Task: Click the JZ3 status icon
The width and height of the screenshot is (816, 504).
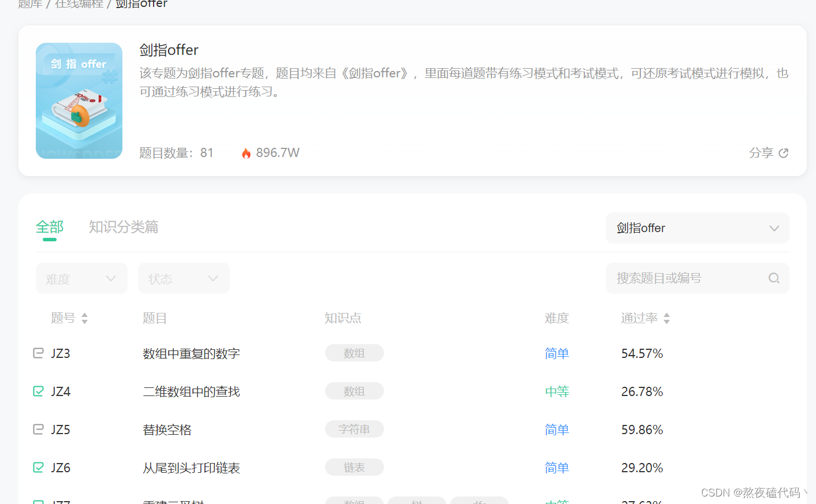Action: tap(38, 353)
